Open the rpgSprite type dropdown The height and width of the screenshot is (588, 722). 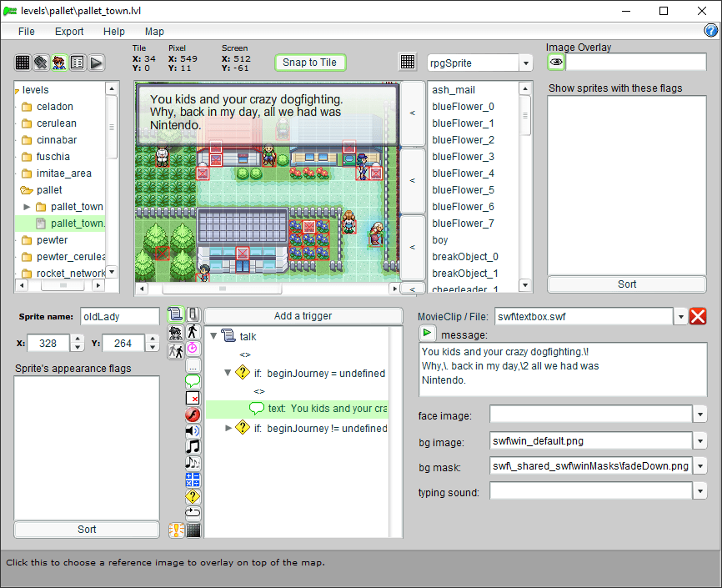tap(525, 63)
